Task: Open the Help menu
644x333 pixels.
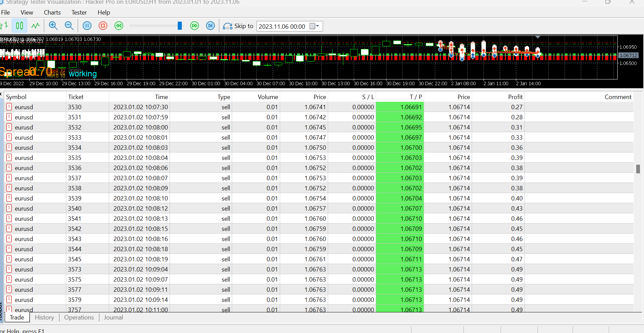Action: [x=104, y=13]
